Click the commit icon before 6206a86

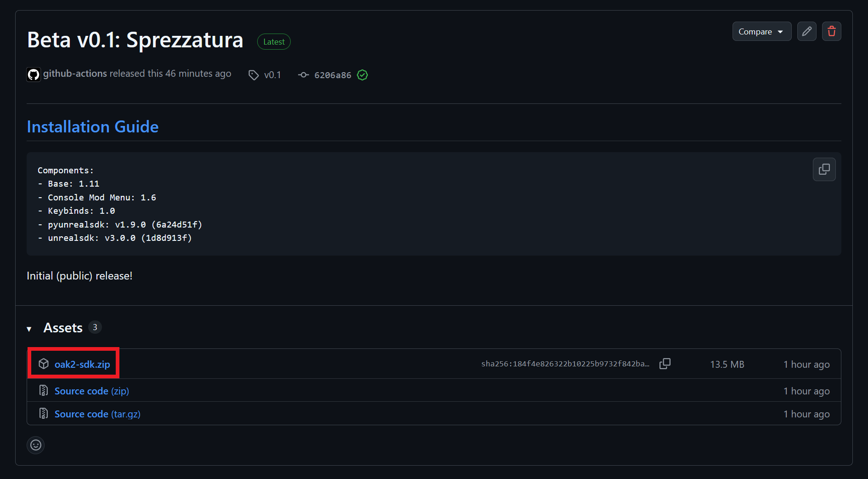tap(303, 75)
